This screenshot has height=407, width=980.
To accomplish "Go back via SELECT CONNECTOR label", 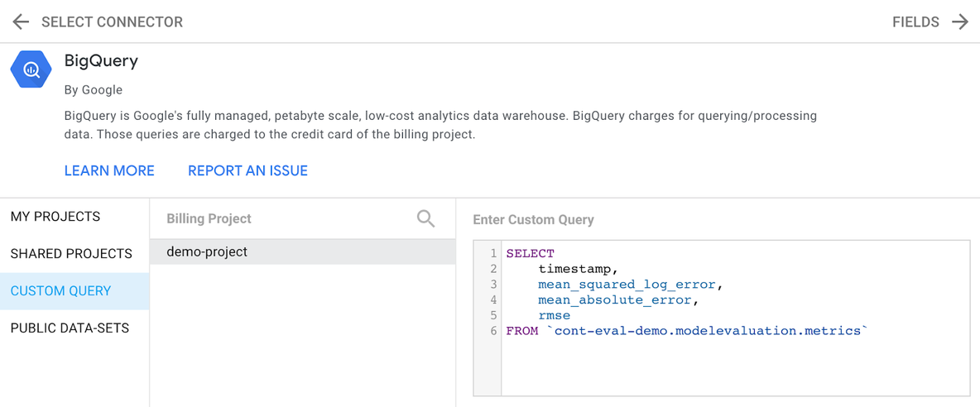I will click(x=112, y=22).
